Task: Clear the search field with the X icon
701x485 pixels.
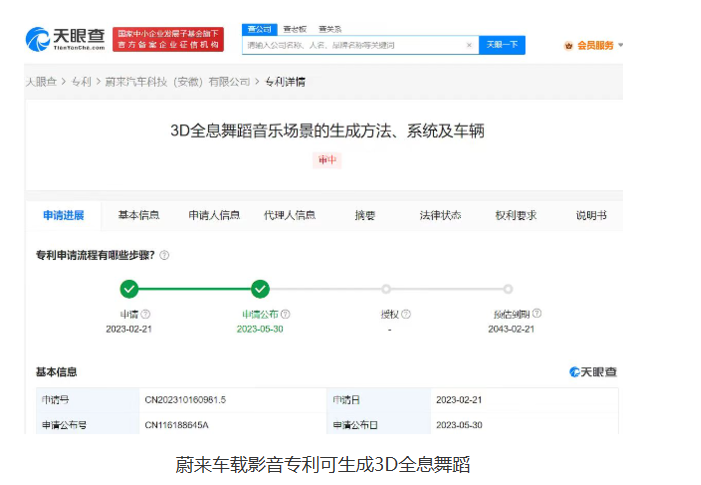Action: [x=469, y=45]
